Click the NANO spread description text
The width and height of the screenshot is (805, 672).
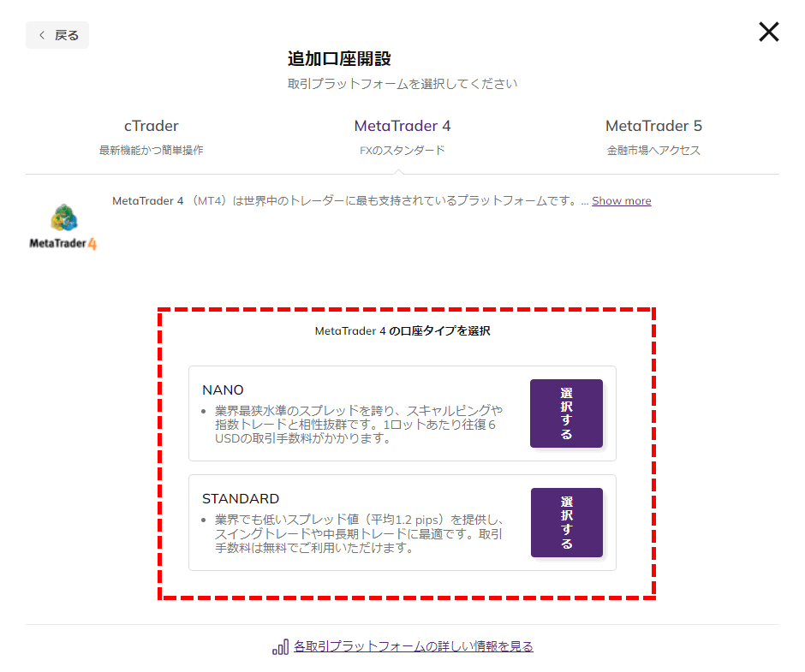(358, 425)
